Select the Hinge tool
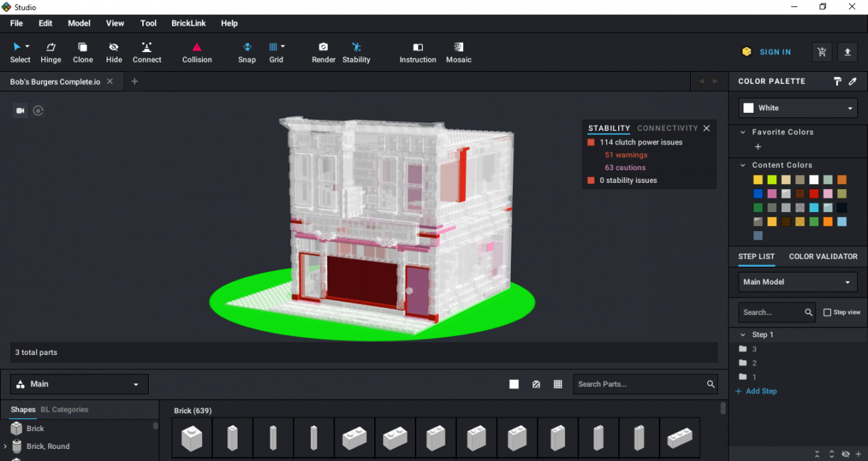This screenshot has height=461, width=868. (x=51, y=53)
